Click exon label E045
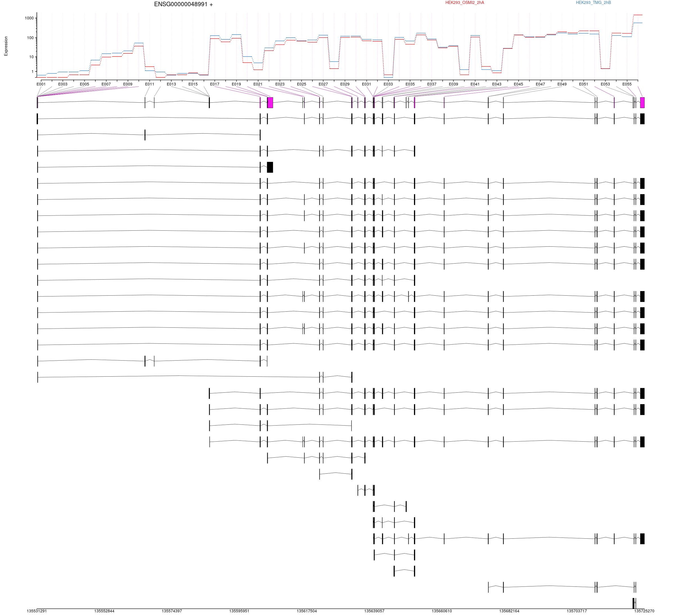675x616 pixels. coord(518,84)
